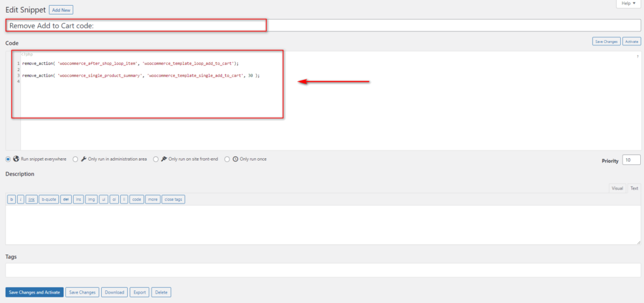The image size is (644, 303).
Task: Select Only run on site front-end radio
Action: tap(156, 159)
